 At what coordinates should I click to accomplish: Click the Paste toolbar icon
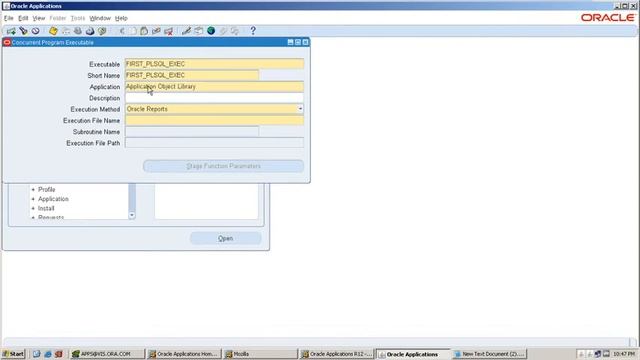click(144, 31)
